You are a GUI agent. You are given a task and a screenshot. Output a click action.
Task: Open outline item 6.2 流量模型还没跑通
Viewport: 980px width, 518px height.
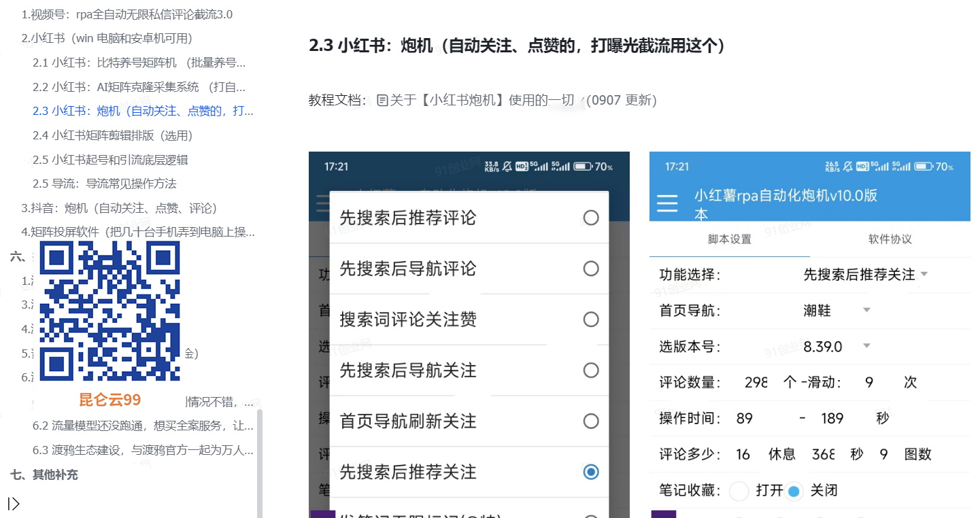click(x=143, y=426)
